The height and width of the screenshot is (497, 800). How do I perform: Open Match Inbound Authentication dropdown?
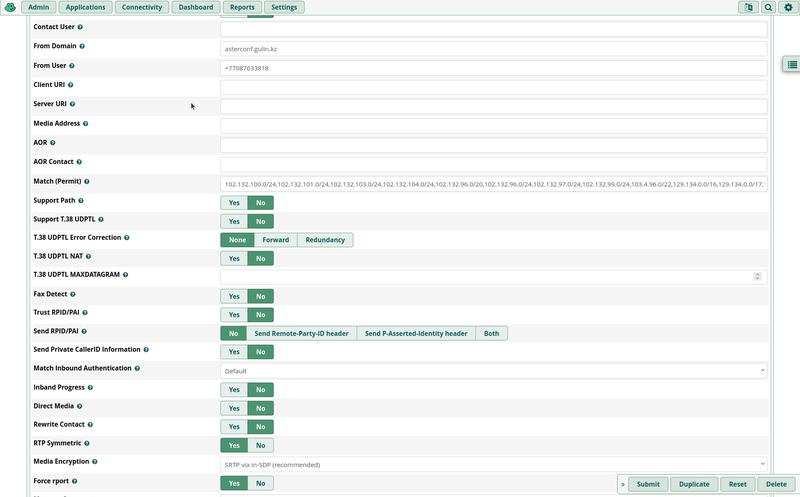coord(493,370)
